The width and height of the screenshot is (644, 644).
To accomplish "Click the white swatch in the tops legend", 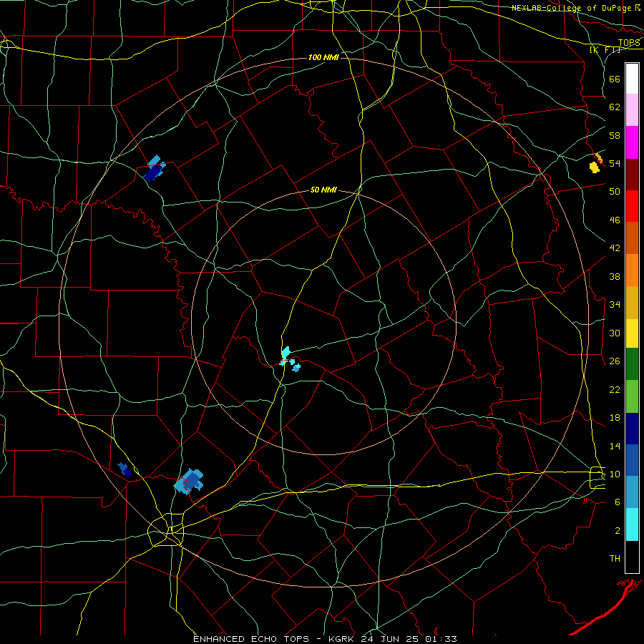I will (x=632, y=79).
